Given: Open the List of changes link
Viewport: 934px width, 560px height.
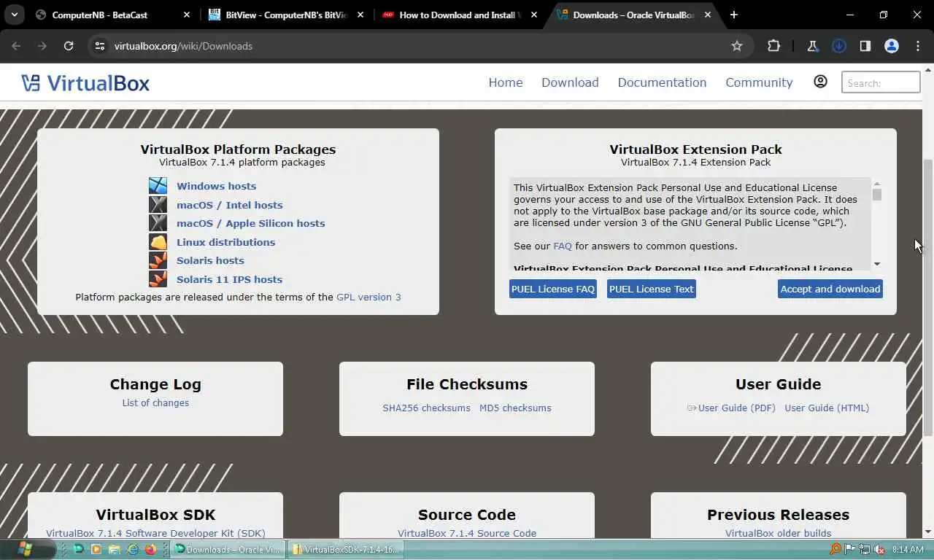Looking at the screenshot, I should (x=155, y=402).
